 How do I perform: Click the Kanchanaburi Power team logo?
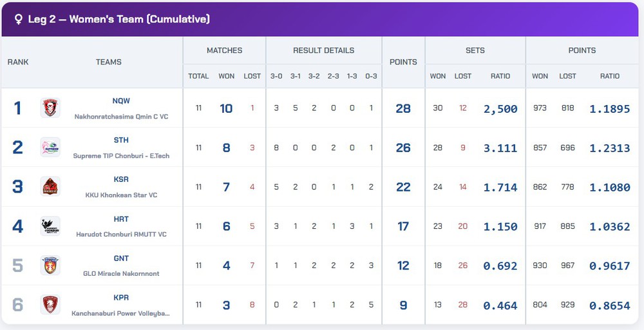(50, 305)
